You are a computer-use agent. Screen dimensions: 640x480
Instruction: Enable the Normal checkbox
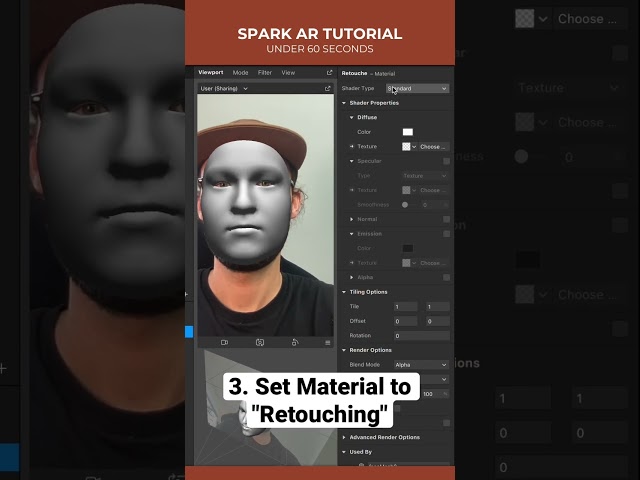(x=447, y=220)
